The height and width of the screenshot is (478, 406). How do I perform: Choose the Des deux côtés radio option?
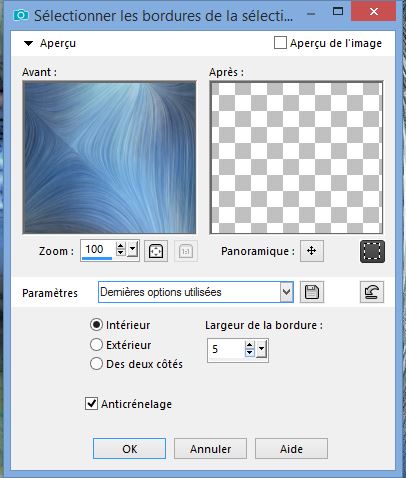pyautogui.click(x=96, y=364)
